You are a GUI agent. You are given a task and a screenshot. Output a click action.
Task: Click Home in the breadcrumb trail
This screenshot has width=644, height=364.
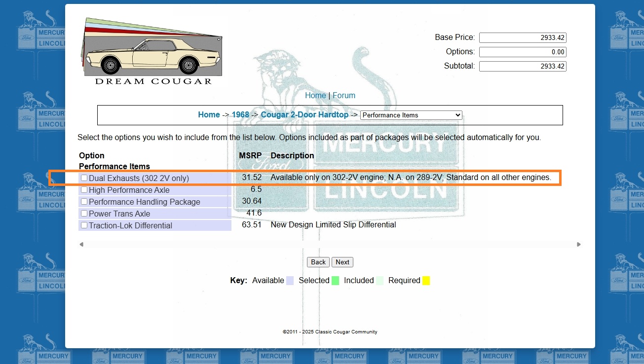(x=209, y=114)
